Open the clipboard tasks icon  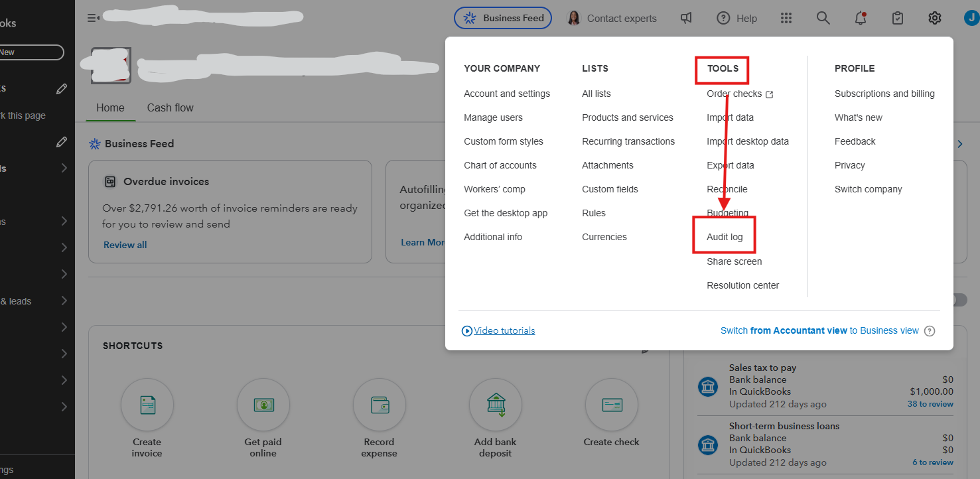tap(898, 19)
